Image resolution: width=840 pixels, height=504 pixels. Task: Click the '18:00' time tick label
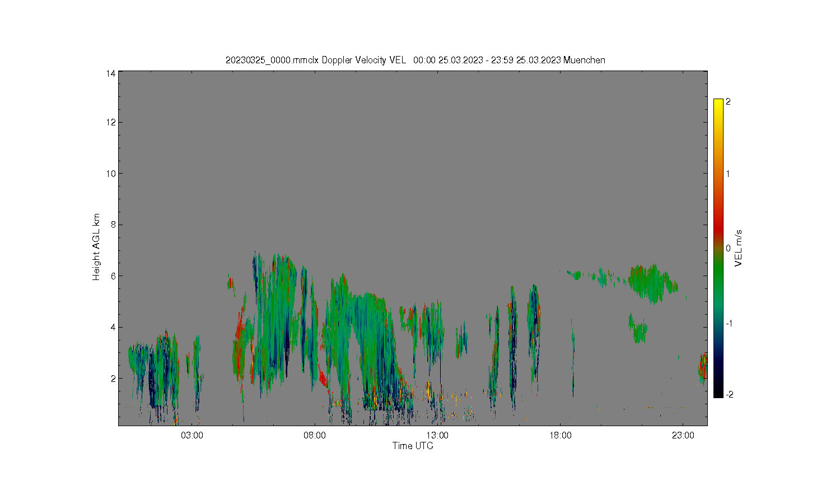tap(561, 436)
